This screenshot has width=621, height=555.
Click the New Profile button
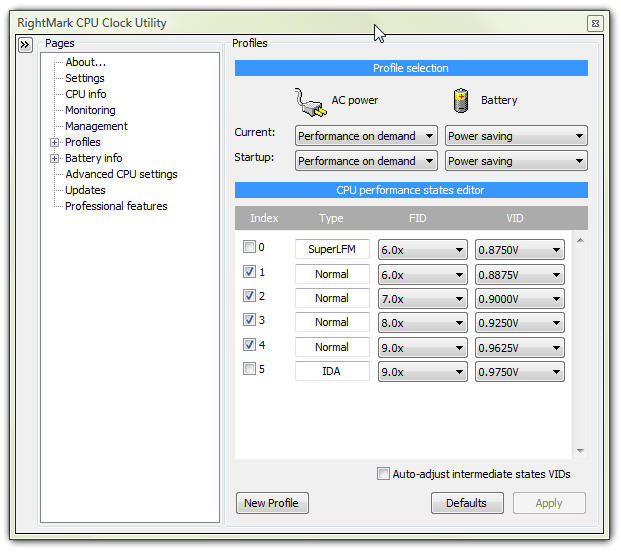(272, 503)
